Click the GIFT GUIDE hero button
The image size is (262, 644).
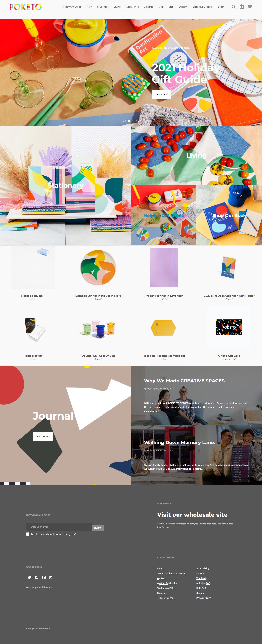[x=162, y=95]
